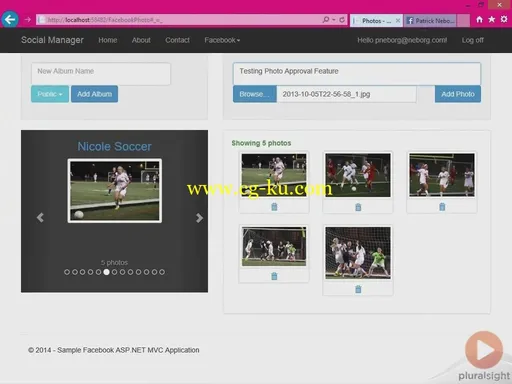
Task: Open the Contact nav item
Action: click(x=177, y=40)
